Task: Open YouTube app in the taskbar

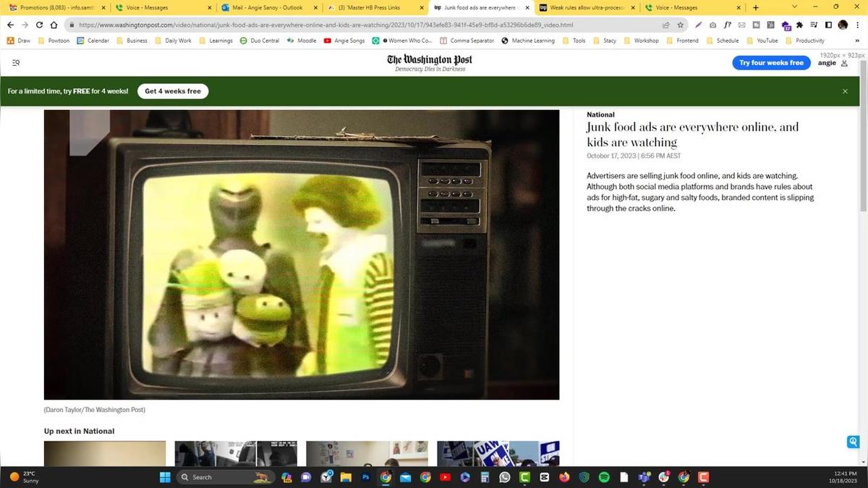Action: [x=445, y=477]
